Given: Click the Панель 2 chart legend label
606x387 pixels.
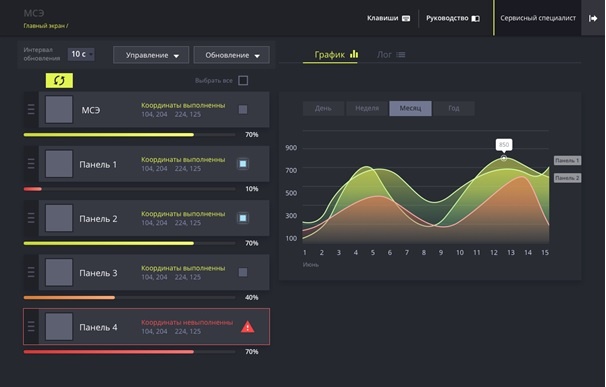Looking at the screenshot, I should pos(567,178).
